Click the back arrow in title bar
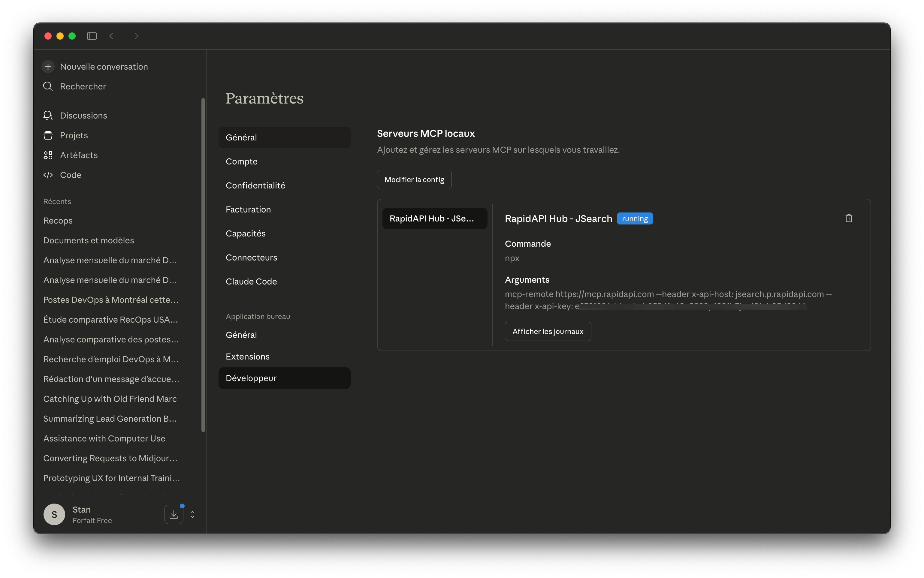 click(x=113, y=36)
